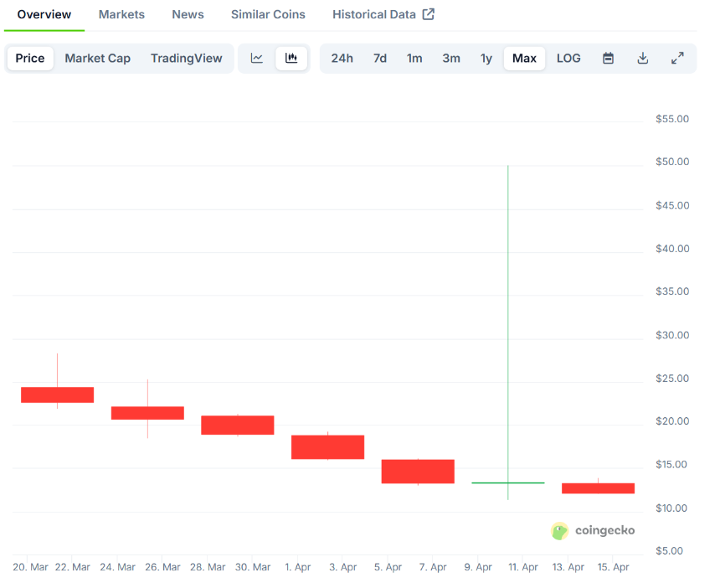Toggle LOG scale on chart
Viewport: 720px width, 588px height.
(x=568, y=59)
